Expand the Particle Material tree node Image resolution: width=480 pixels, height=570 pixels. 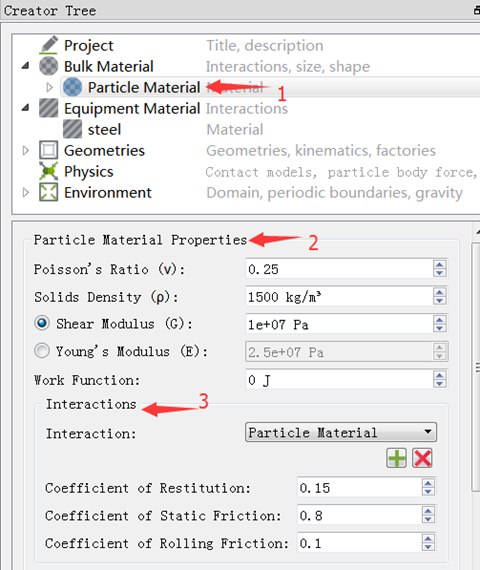tap(49, 87)
